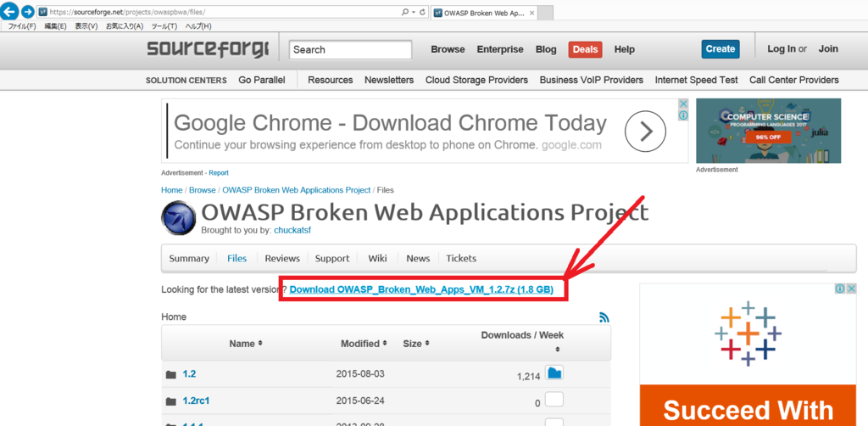Open the Reviews tab
The height and width of the screenshot is (426, 868).
click(282, 258)
